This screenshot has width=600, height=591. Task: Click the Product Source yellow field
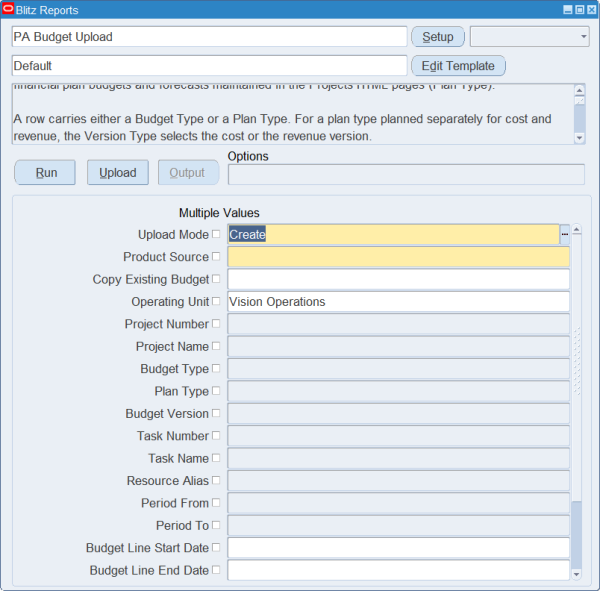[398, 256]
